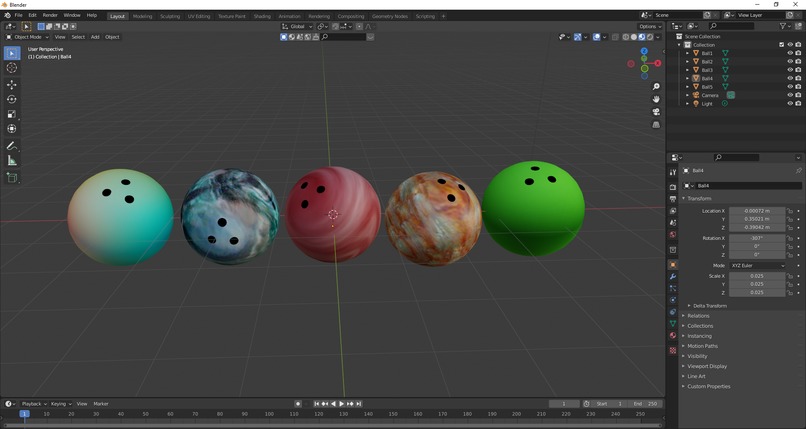
Task: Open the Output properties tab
Action: [x=673, y=199]
